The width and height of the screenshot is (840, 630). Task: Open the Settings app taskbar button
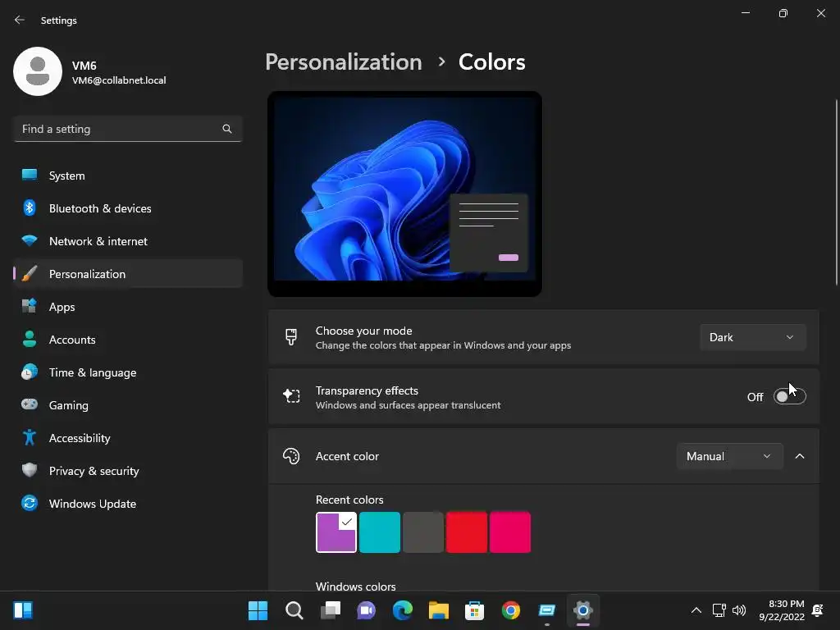[583, 610]
